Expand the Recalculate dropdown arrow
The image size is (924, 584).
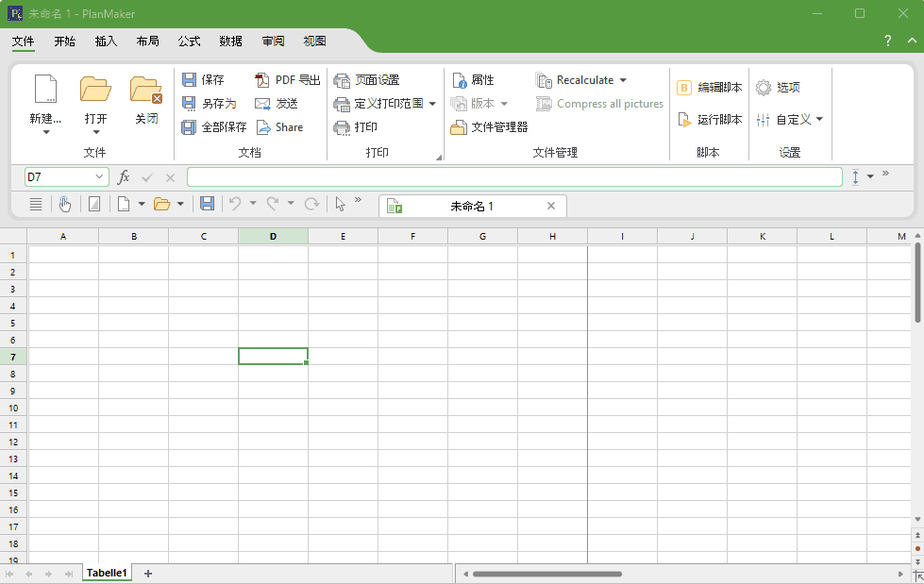pyautogui.click(x=623, y=81)
